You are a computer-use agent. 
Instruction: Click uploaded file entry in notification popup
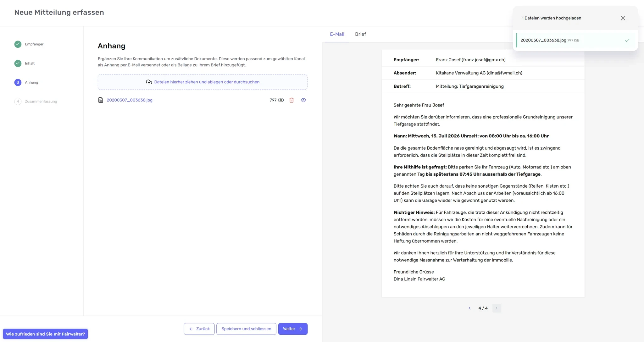point(575,40)
